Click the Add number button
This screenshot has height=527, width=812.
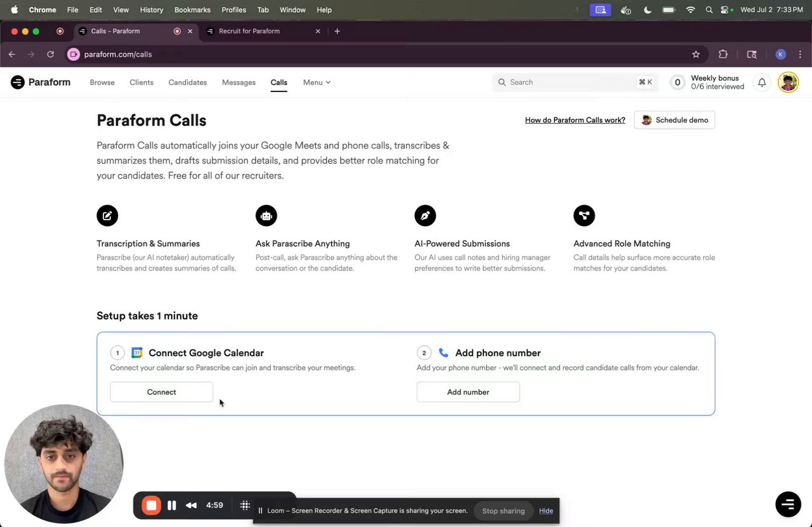[x=468, y=392]
